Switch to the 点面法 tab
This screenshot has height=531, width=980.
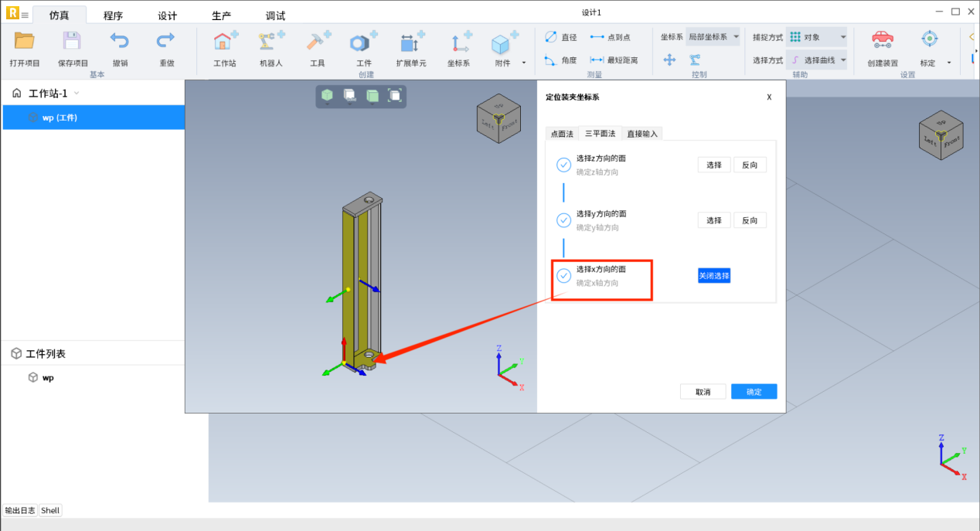[562, 134]
